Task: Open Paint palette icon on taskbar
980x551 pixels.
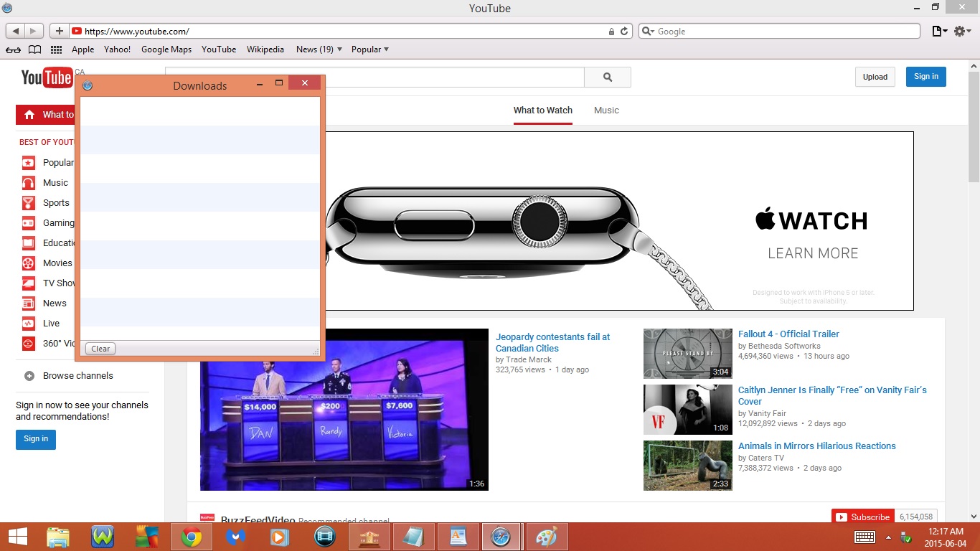Action: tap(547, 537)
